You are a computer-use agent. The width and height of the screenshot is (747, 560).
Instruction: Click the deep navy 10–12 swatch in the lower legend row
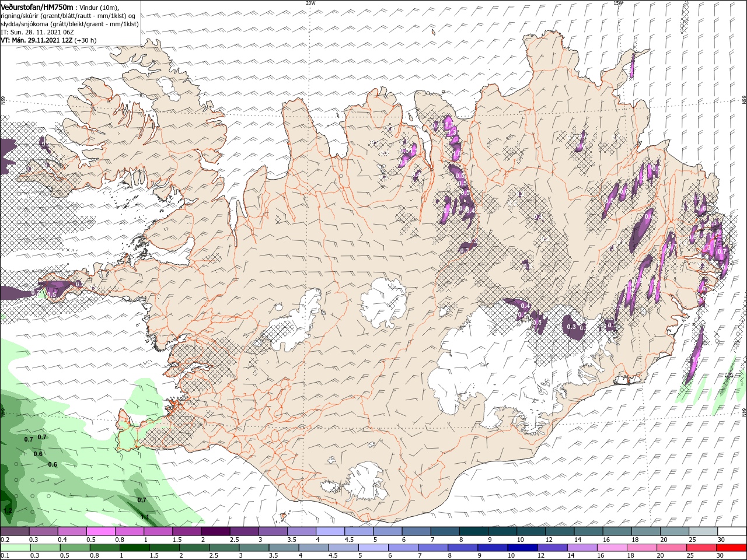coord(522,548)
